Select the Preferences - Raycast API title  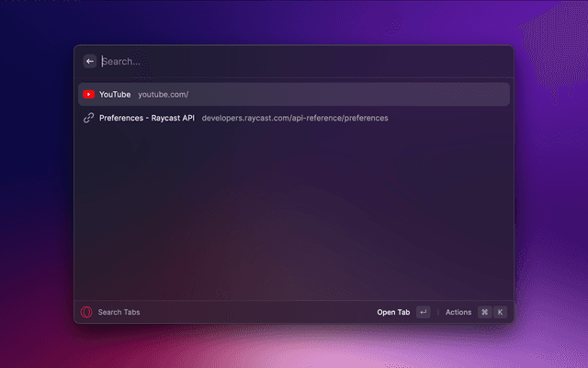point(147,118)
